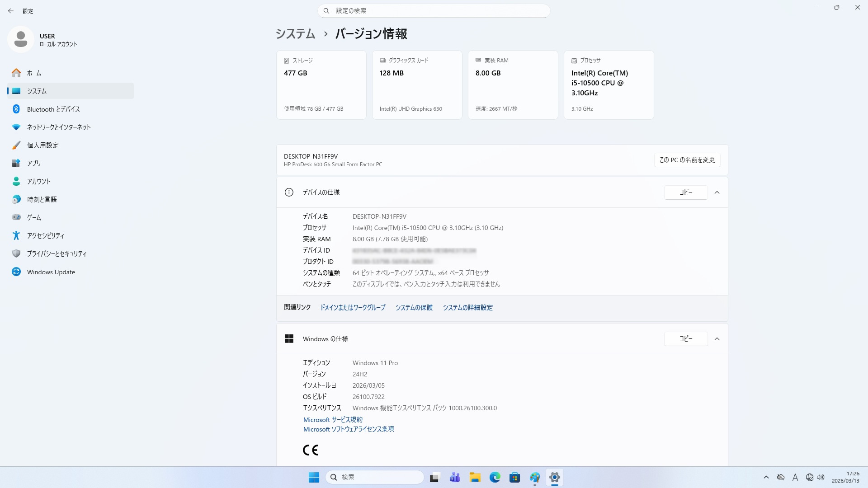This screenshot has width=868, height=488.
Task: Open Microsoft ソフトウェアライセンス条項 link
Action: click(349, 429)
